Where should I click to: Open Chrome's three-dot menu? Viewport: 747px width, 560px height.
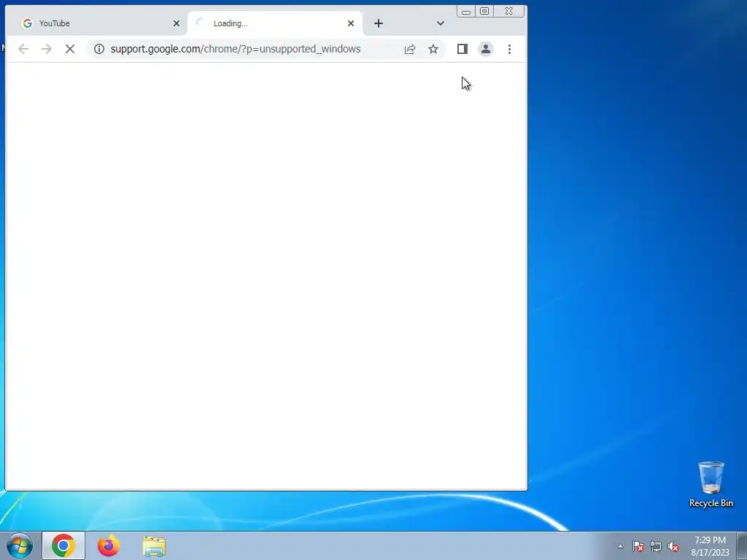click(509, 49)
